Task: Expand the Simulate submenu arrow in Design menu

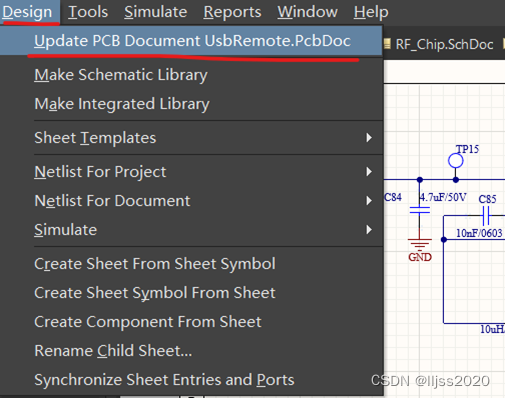Action: pyautogui.click(x=369, y=230)
